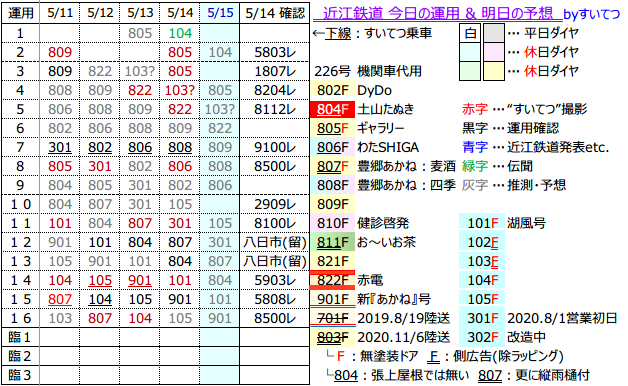Screen dimensions: 628x386
Task: Click the 青字 legend label
Action: (475, 147)
